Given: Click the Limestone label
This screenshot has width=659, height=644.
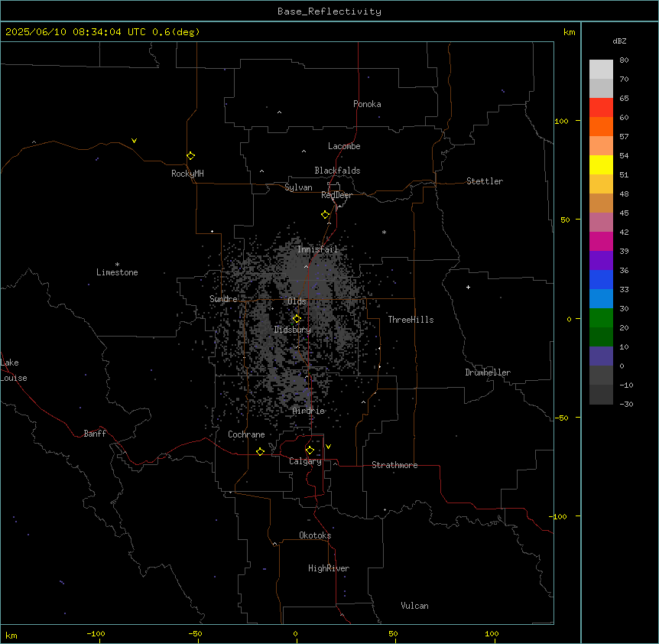Looking at the screenshot, I should pyautogui.click(x=117, y=272).
